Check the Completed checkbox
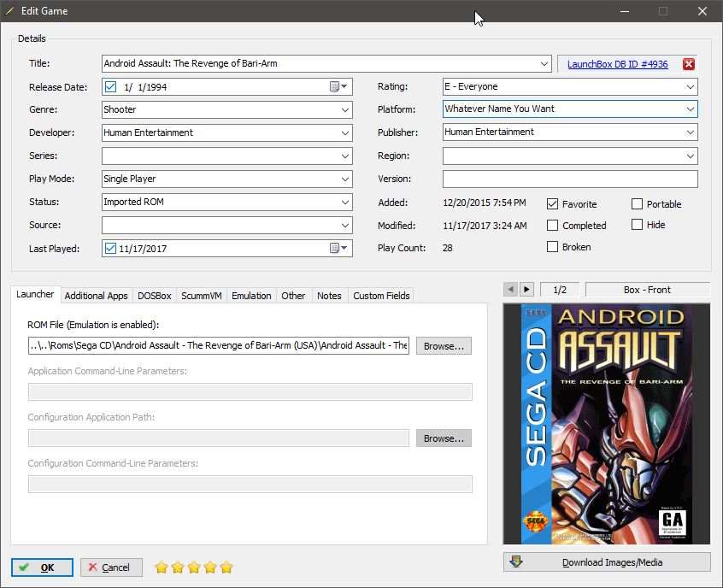723x588 pixels. (552, 225)
